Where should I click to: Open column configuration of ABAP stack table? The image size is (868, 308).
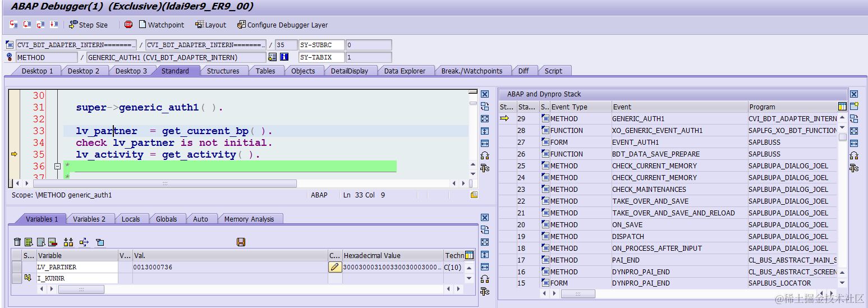(x=842, y=107)
